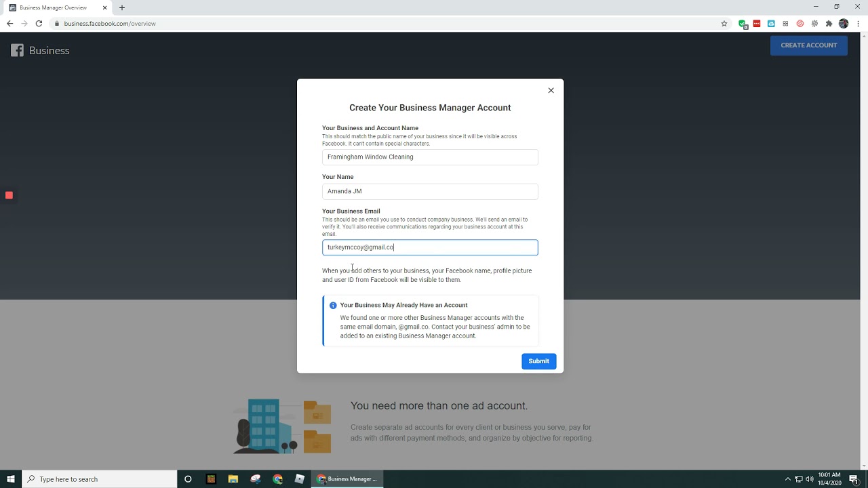Screen dimensions: 868x488
Task: Open the pinned Chrome taskbar icon
Action: pyautogui.click(x=278, y=479)
